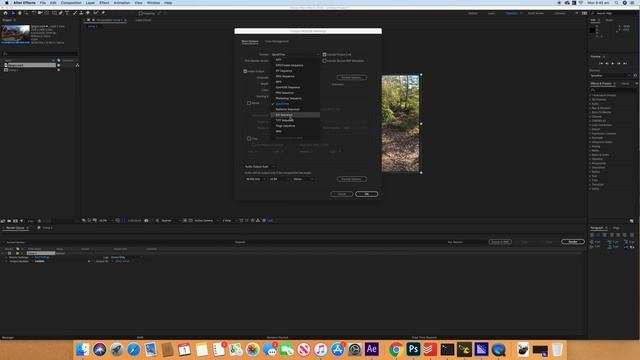
Task: Select the Rectangle shape tool
Action: (x=54, y=13)
